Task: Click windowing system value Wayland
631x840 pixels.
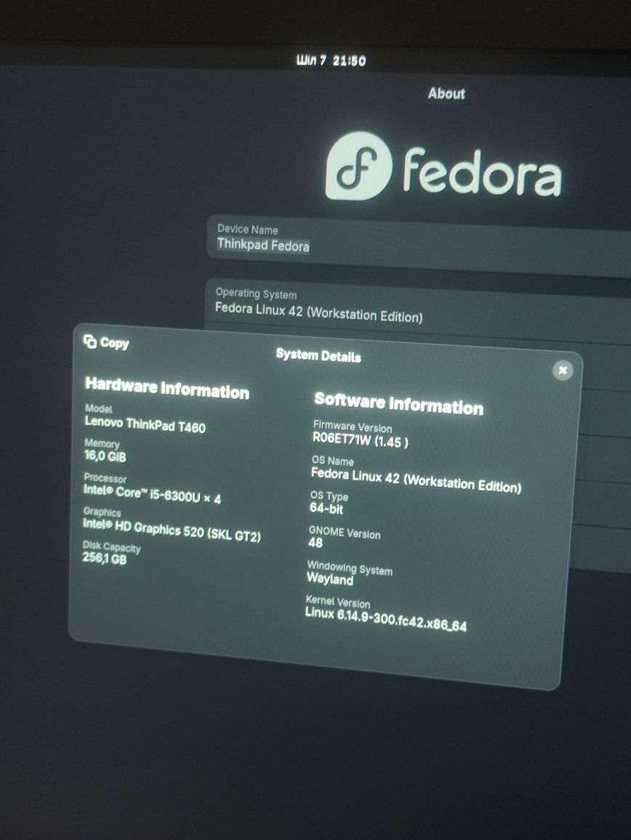Action: coord(330,578)
